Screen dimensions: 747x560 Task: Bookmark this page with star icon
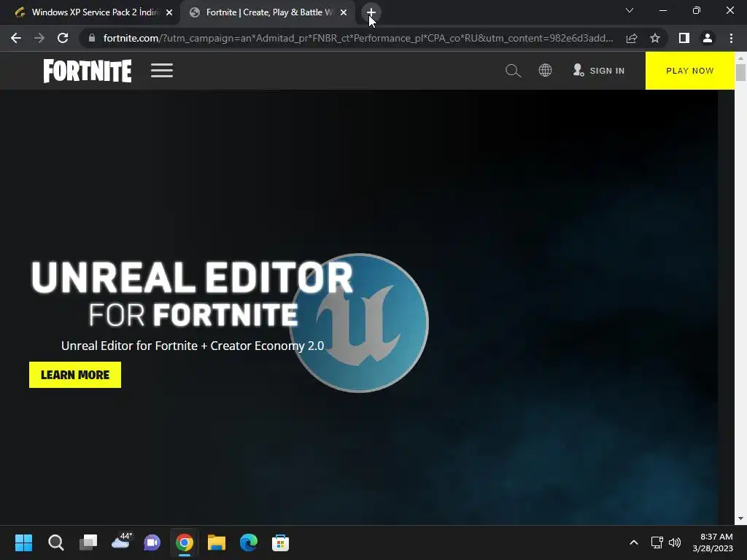tap(655, 38)
